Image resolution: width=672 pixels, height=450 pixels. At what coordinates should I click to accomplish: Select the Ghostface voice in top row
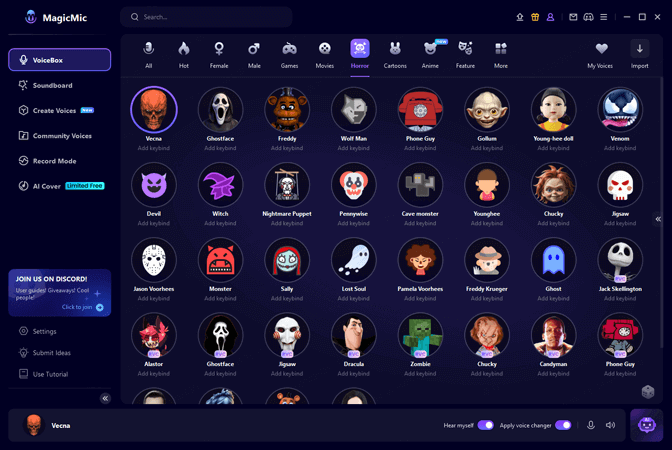pyautogui.click(x=220, y=110)
